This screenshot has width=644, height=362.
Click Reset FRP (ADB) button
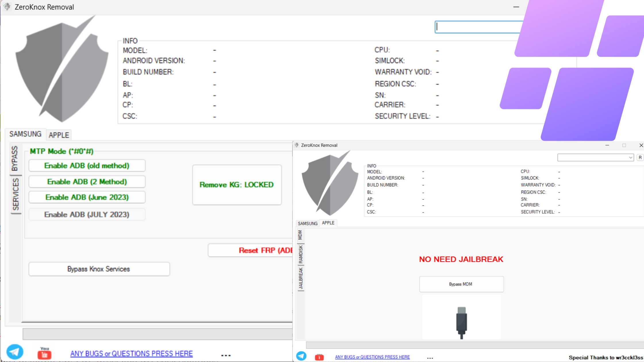point(251,250)
